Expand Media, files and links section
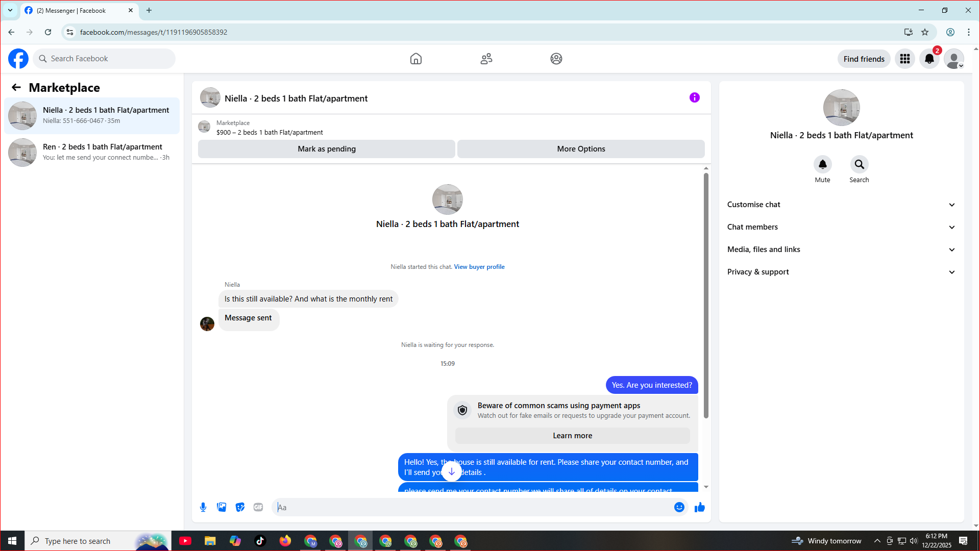This screenshot has height=551, width=980. (x=841, y=249)
